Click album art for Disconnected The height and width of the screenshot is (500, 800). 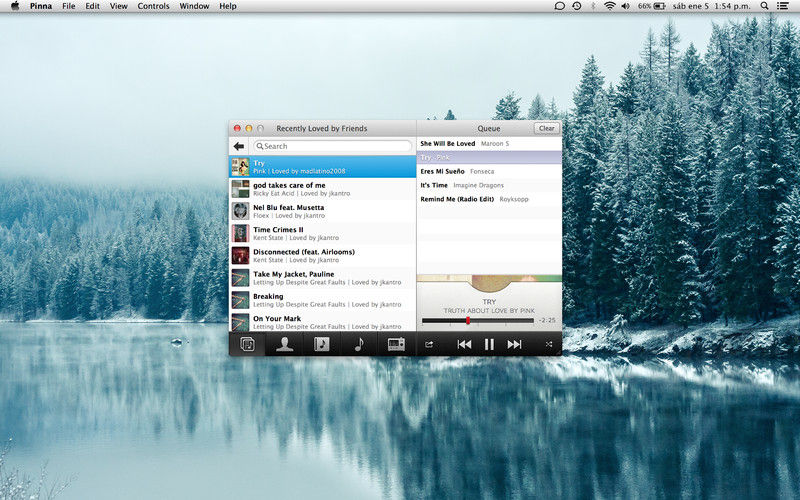(x=240, y=256)
